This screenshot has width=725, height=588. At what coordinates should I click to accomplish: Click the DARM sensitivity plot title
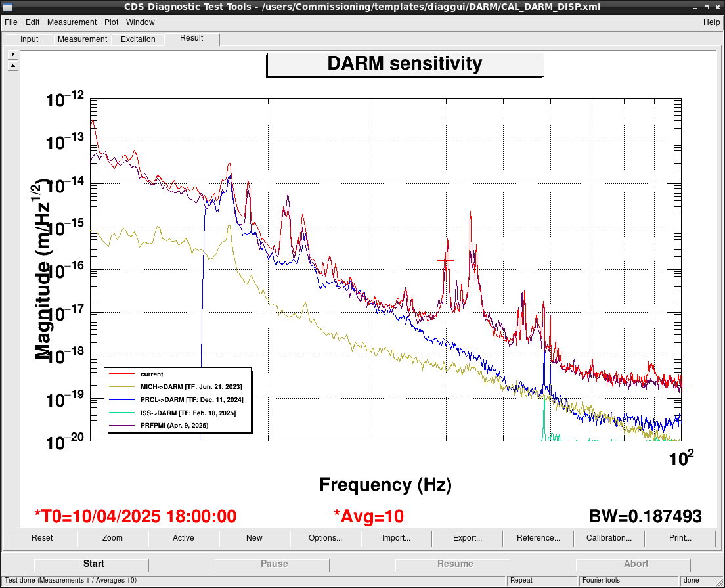tap(405, 64)
